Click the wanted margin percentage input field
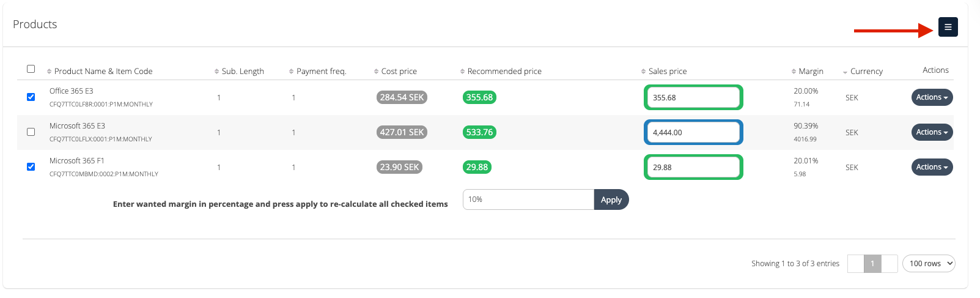The height and width of the screenshot is (298, 980). pos(528,199)
